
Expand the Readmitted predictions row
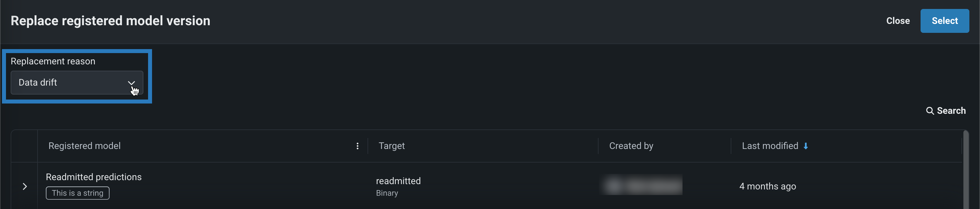(25, 186)
